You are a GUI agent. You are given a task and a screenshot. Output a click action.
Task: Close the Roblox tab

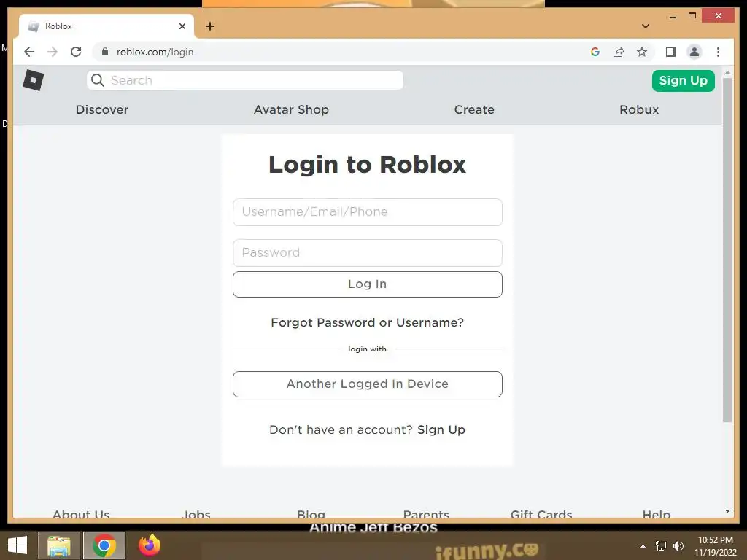pyautogui.click(x=182, y=26)
